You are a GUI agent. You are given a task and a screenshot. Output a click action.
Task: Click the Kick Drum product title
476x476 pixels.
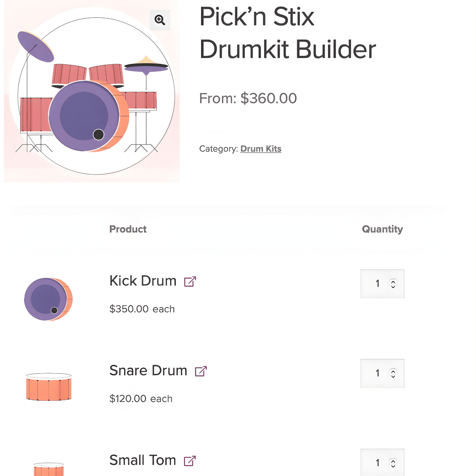coord(143,281)
